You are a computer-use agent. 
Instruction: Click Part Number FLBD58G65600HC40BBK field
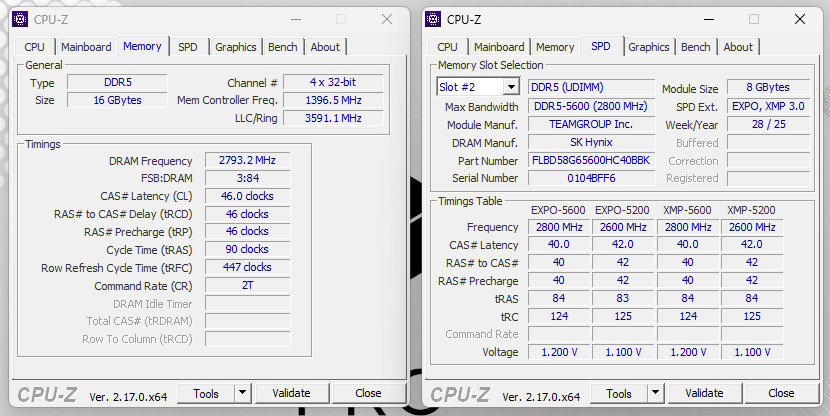coord(591,160)
